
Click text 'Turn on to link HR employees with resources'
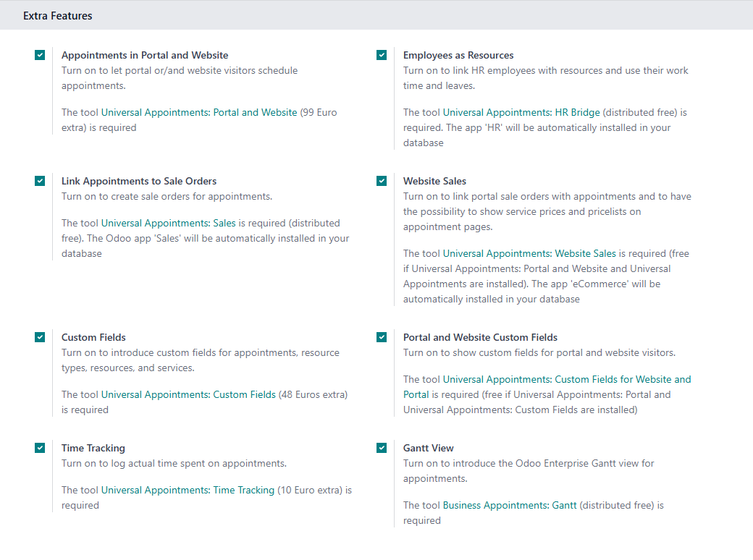(x=502, y=70)
